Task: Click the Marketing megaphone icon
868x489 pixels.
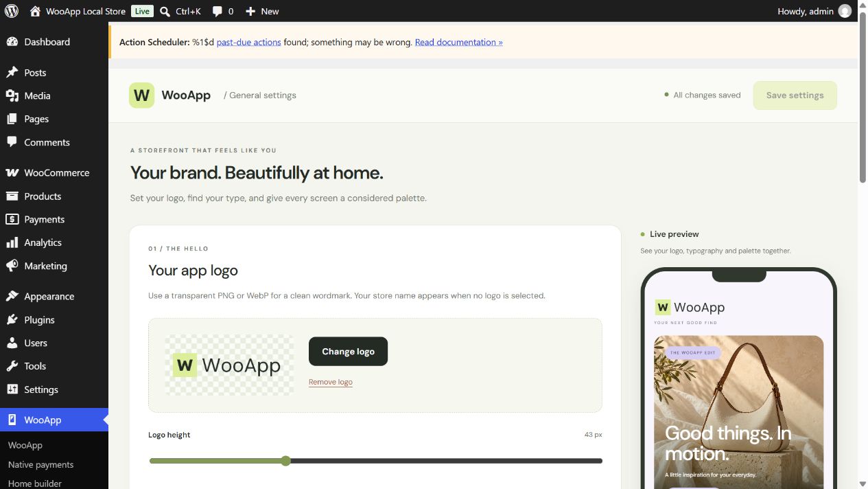Action: (12, 266)
